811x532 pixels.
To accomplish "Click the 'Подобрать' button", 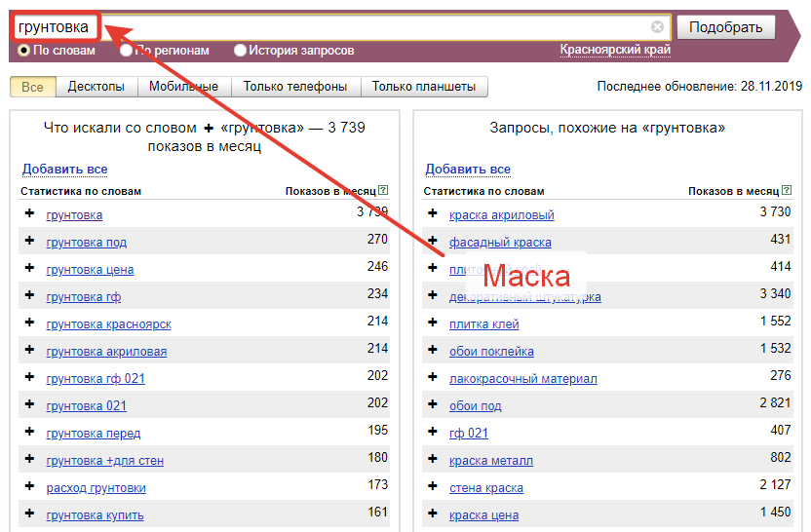I will (725, 27).
